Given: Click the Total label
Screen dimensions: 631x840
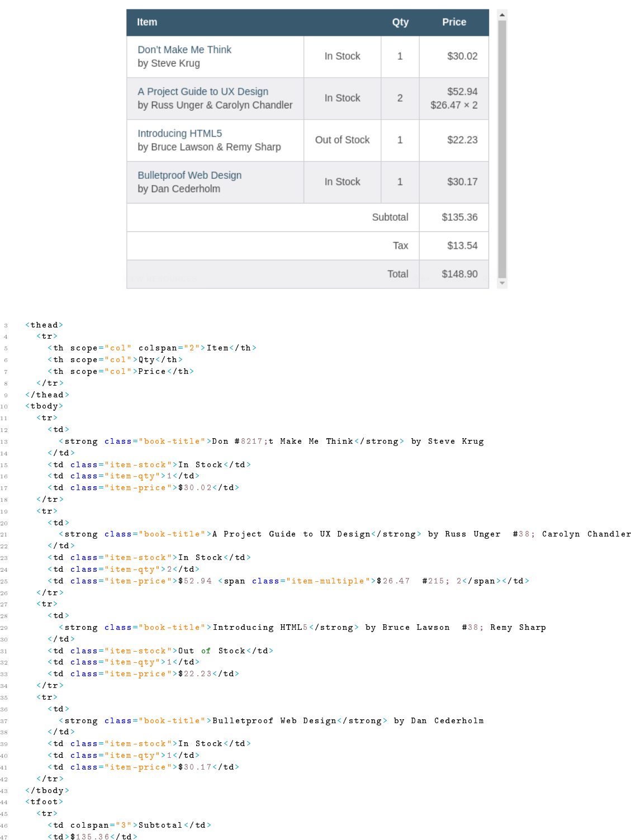Looking at the screenshot, I should (x=398, y=274).
